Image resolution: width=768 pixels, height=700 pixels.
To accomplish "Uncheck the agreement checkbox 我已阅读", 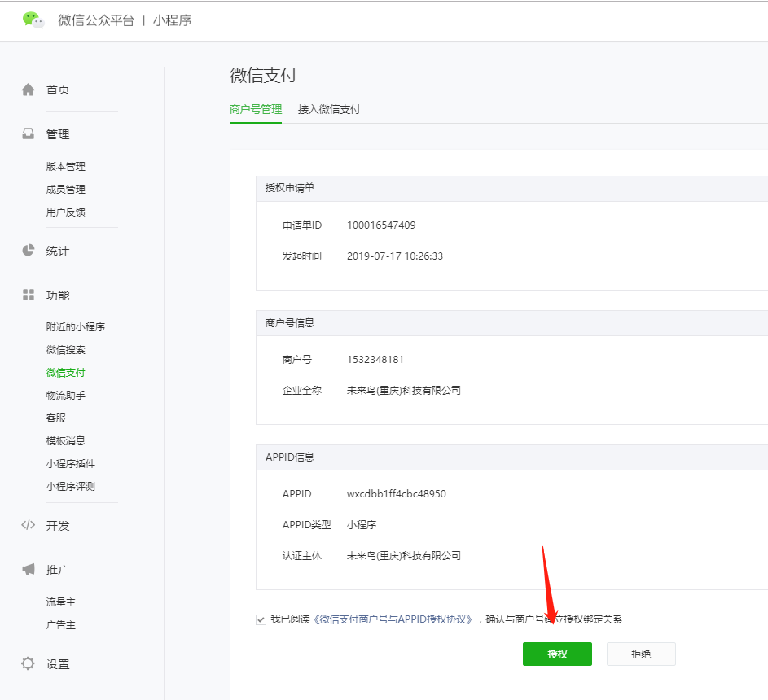I will pos(261,619).
